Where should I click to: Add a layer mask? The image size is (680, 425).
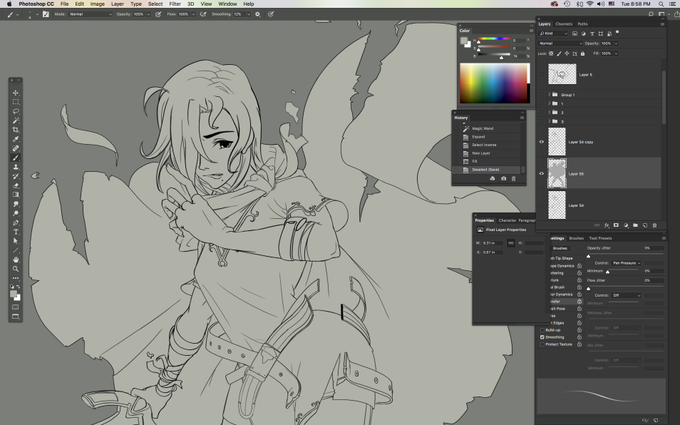click(x=616, y=225)
